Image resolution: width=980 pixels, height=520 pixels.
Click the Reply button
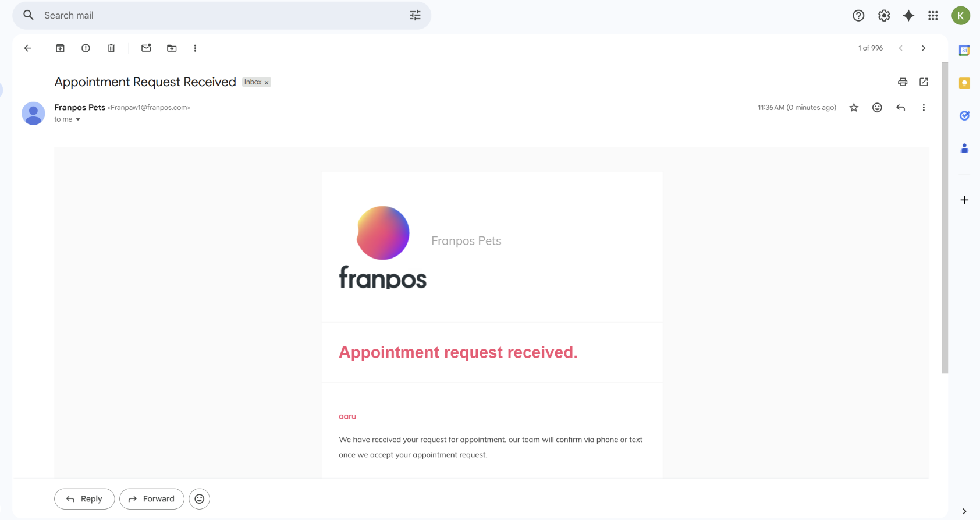click(x=84, y=499)
